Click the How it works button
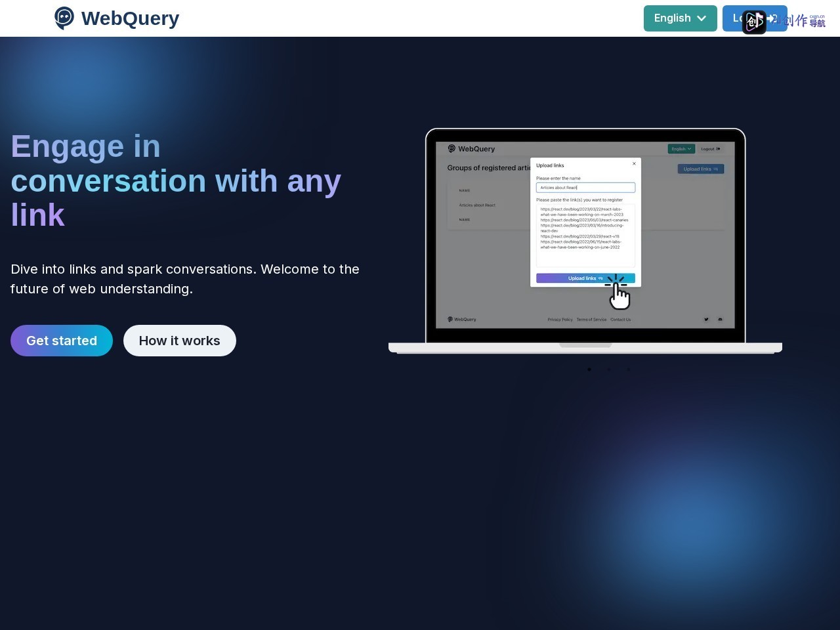Viewport: 840px width, 630px height. (180, 341)
